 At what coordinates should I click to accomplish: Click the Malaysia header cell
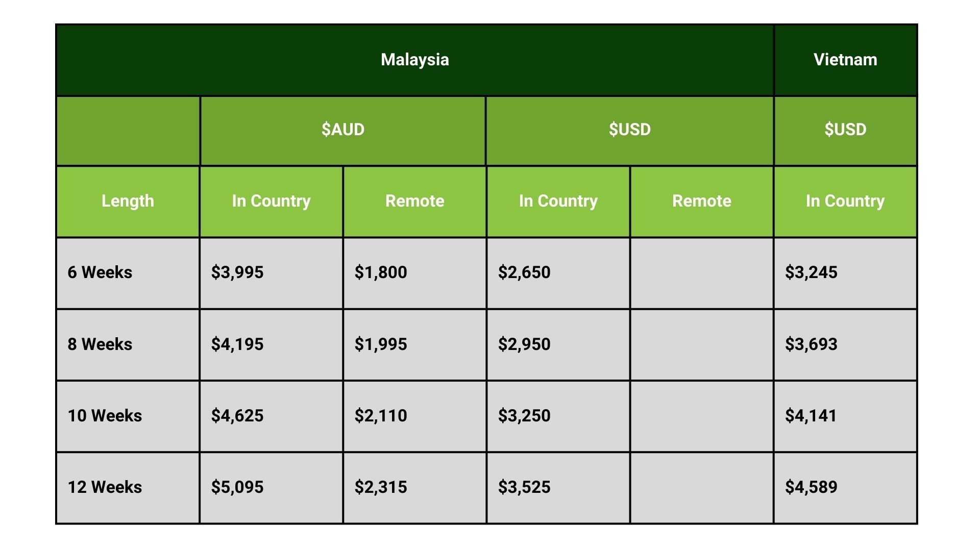point(414,60)
